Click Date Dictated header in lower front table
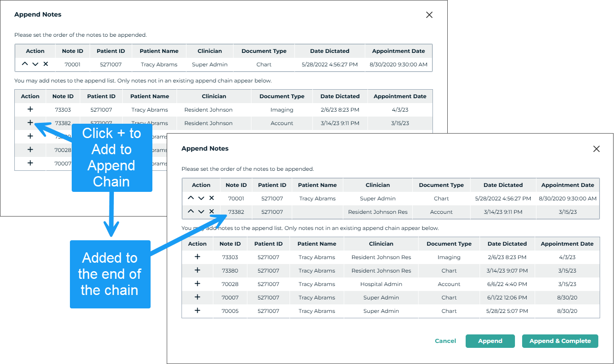The image size is (614, 364). 507,244
